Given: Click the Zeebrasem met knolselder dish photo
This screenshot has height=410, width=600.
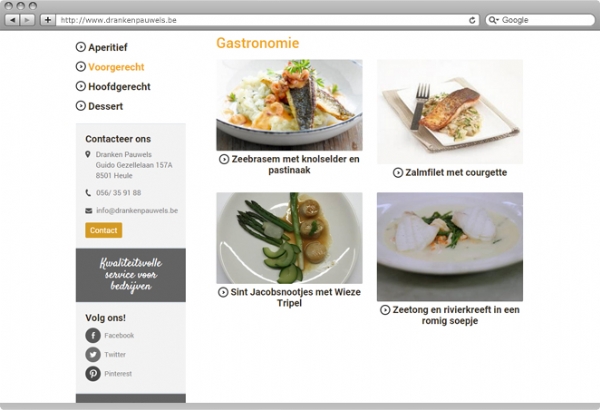Looking at the screenshot, I should pyautogui.click(x=289, y=105).
